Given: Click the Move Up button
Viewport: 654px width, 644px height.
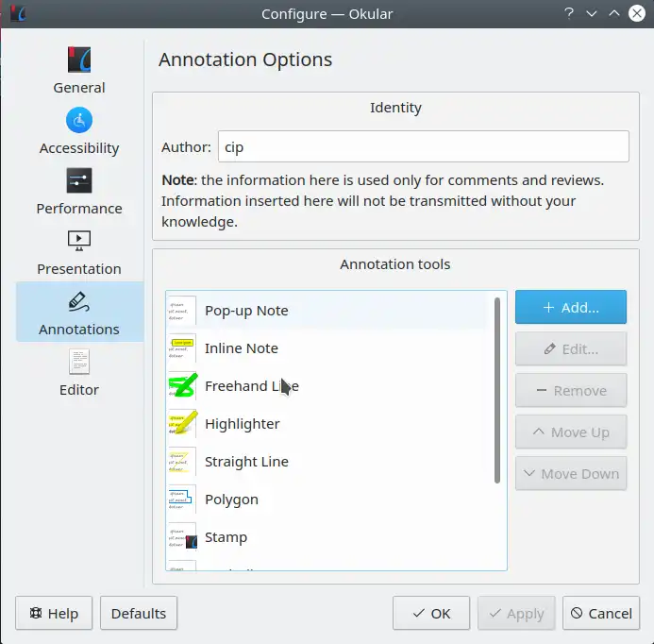Looking at the screenshot, I should pos(571,432).
